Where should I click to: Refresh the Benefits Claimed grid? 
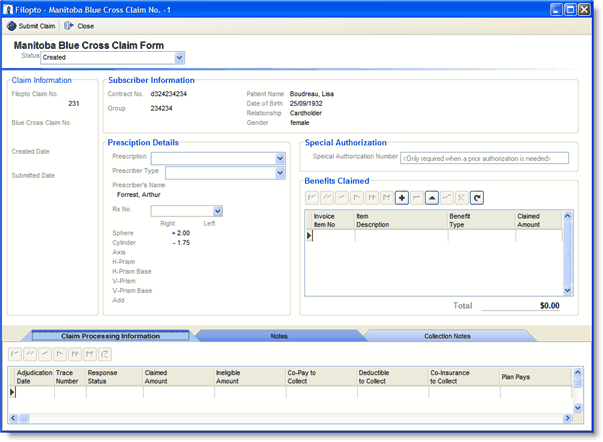pos(477,198)
